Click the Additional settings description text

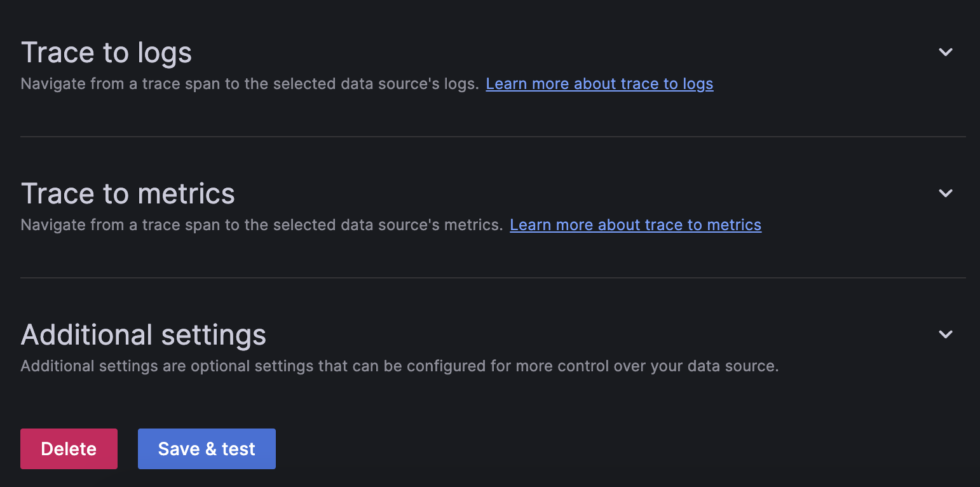399,366
